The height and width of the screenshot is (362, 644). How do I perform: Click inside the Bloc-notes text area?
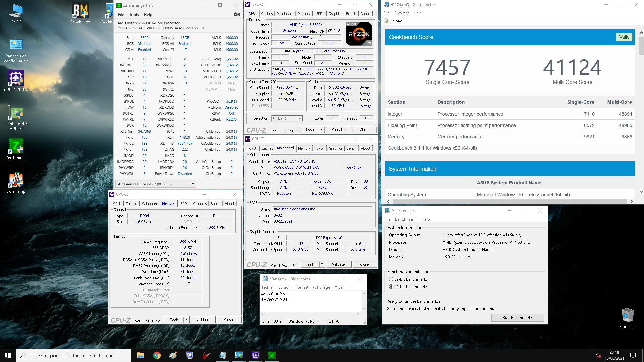tap(311, 301)
